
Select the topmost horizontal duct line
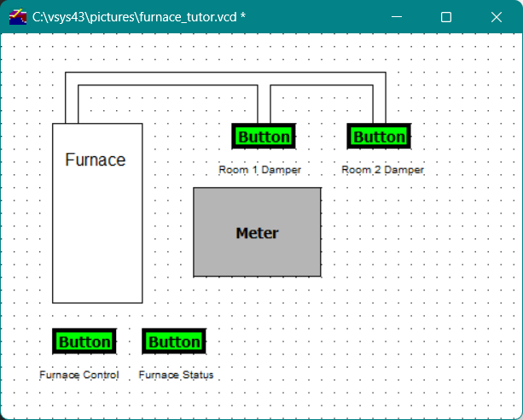tap(222, 73)
